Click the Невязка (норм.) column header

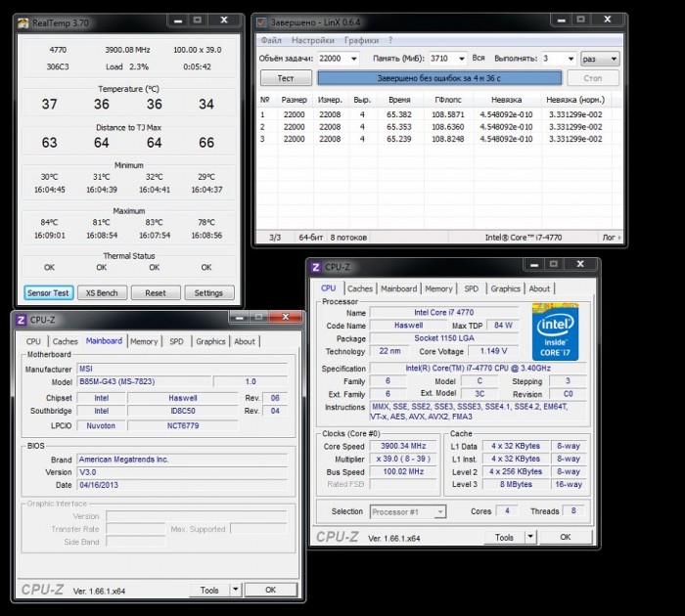tap(575, 100)
